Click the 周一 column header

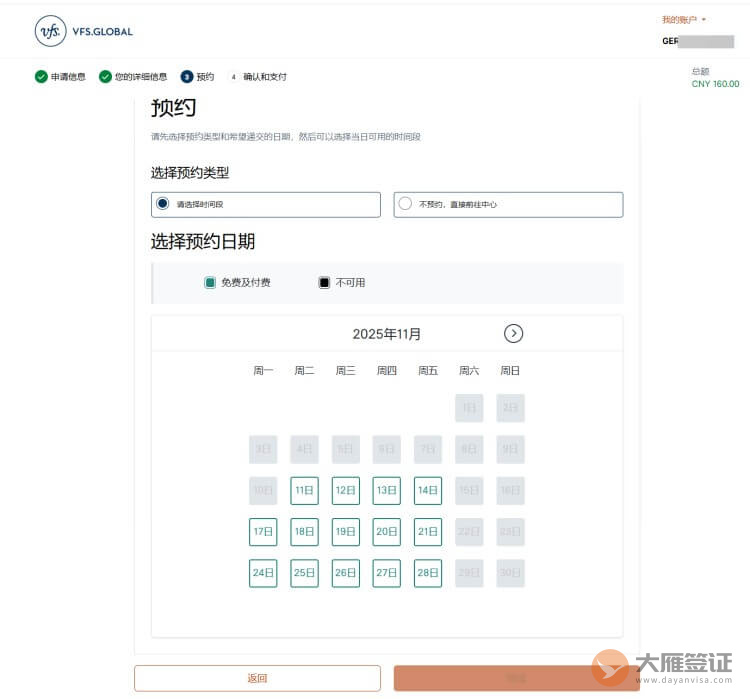pyautogui.click(x=263, y=370)
